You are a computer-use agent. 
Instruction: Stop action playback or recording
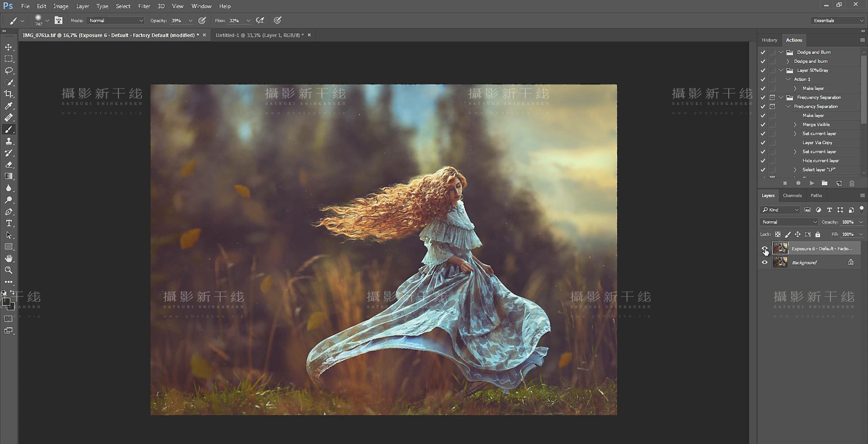coord(785,183)
